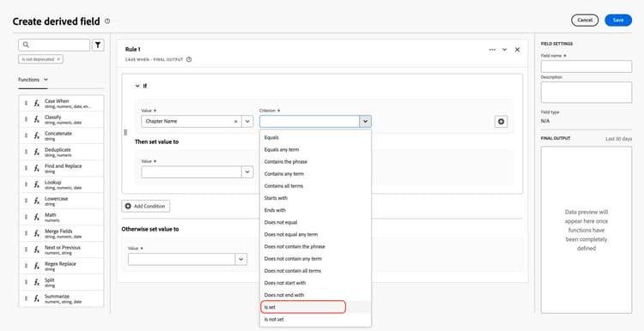Image resolution: width=644 pixels, height=331 pixels.
Task: Focus the function search box
Action: coord(54,45)
